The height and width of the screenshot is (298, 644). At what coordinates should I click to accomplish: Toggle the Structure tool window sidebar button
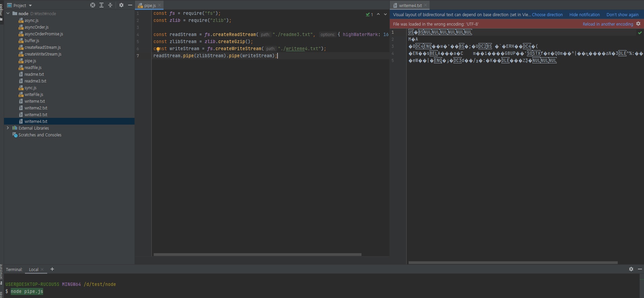1,274
